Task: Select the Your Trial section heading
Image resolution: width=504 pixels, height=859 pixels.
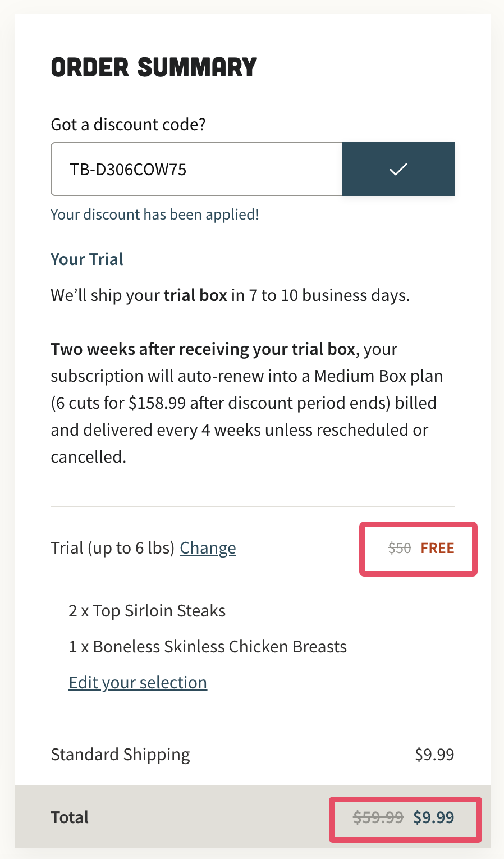Action: tap(87, 259)
